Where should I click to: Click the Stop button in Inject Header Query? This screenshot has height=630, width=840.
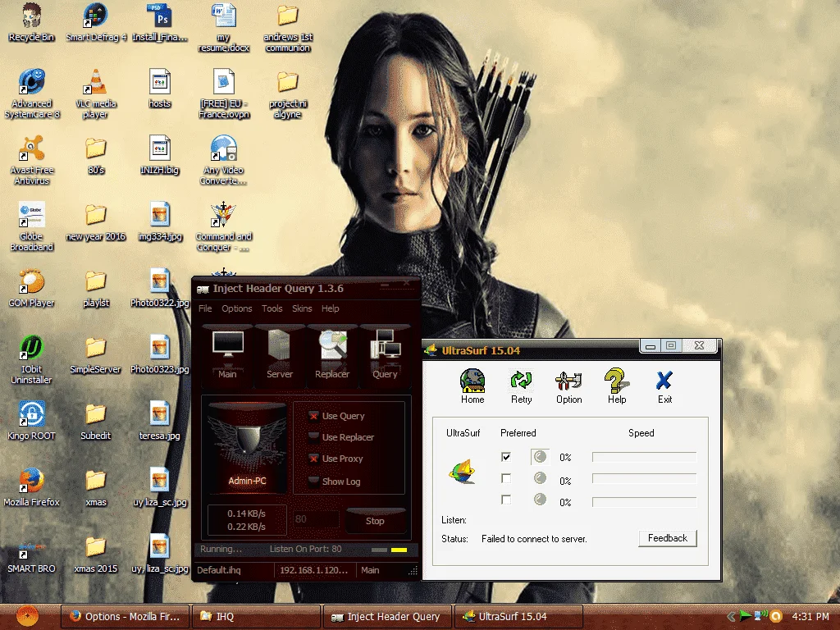(x=375, y=521)
